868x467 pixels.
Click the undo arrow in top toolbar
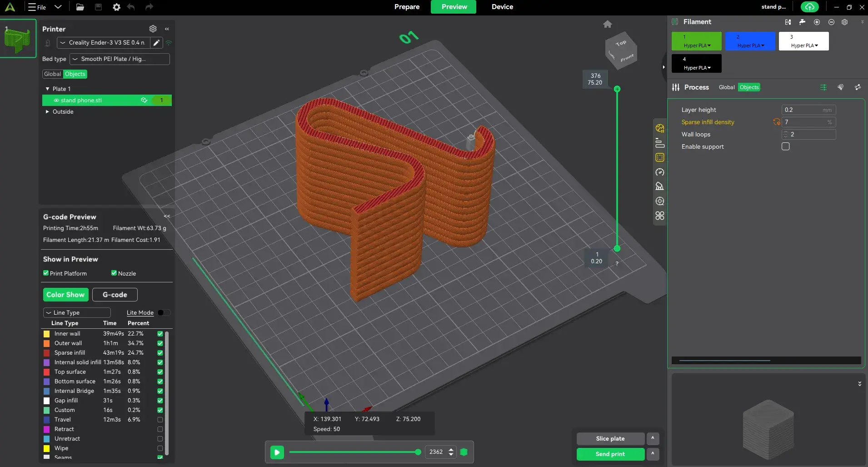[131, 7]
